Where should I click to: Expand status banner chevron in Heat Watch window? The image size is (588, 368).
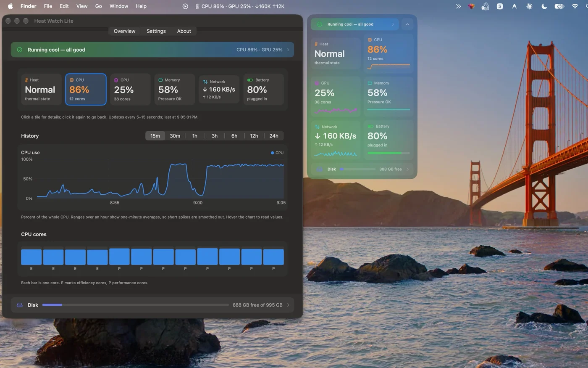pos(288,50)
